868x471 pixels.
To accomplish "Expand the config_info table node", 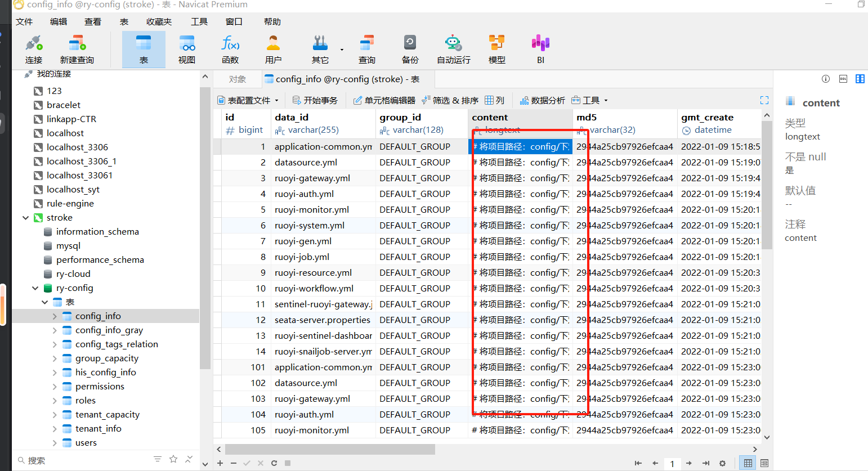I will [x=55, y=316].
